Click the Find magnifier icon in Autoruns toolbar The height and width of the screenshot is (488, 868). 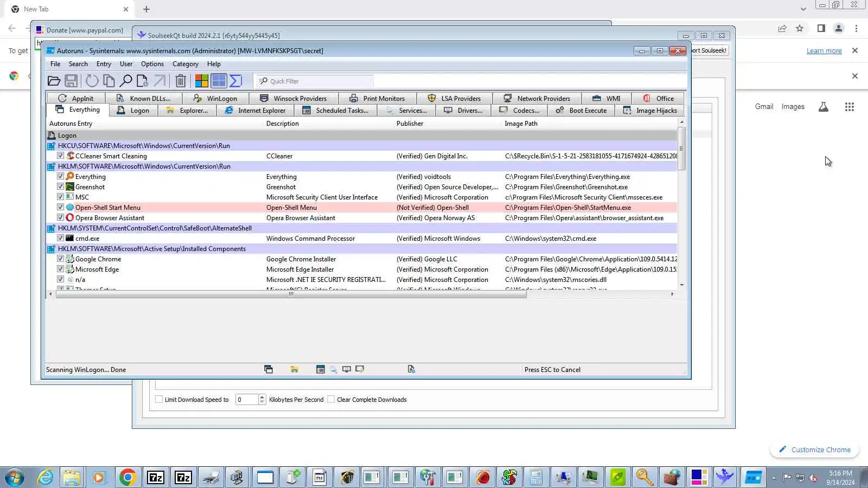[x=126, y=81]
